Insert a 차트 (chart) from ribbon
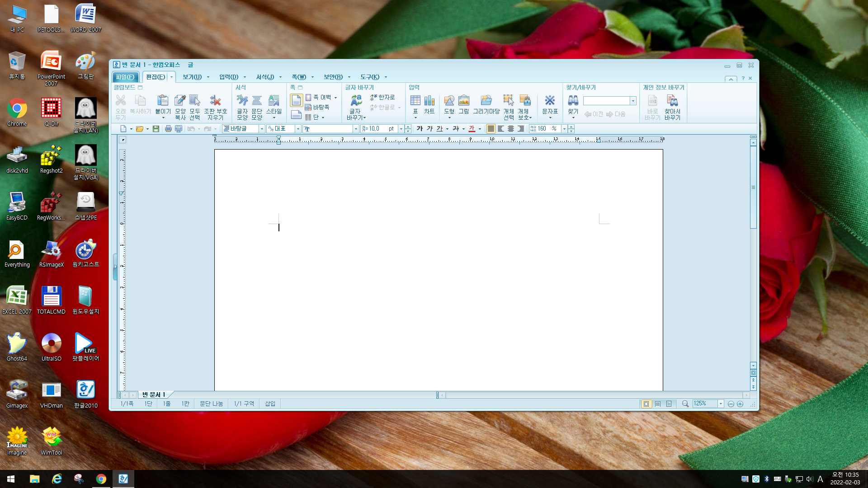The width and height of the screenshot is (868, 488). [429, 101]
